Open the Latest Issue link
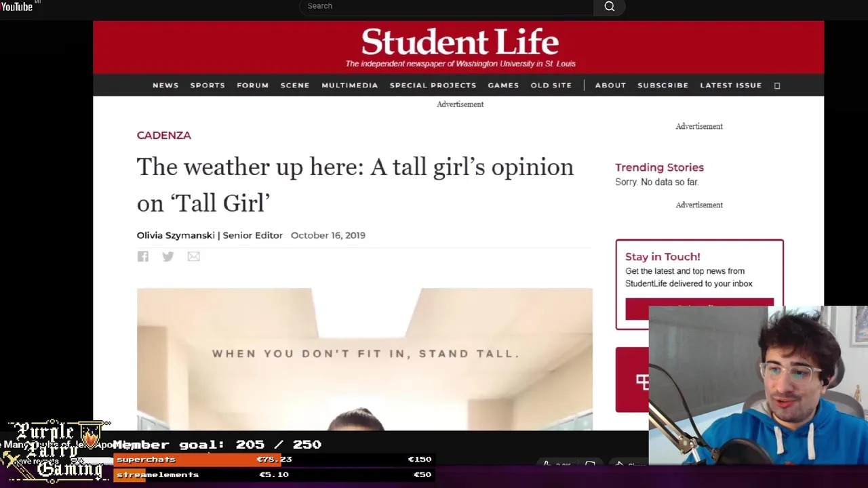The image size is (868, 488). tap(730, 85)
